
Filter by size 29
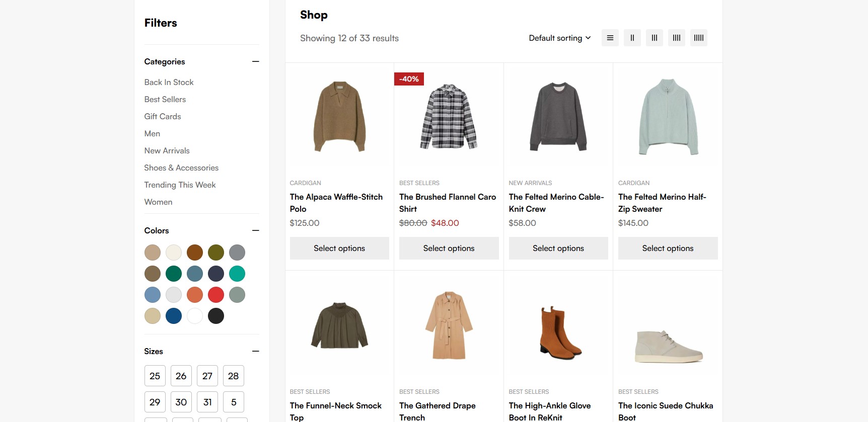pyautogui.click(x=155, y=402)
